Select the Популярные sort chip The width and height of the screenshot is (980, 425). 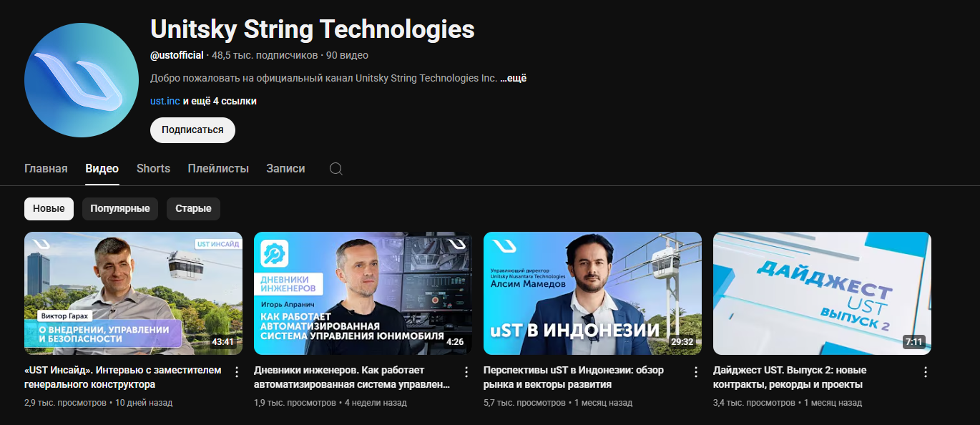click(x=120, y=208)
